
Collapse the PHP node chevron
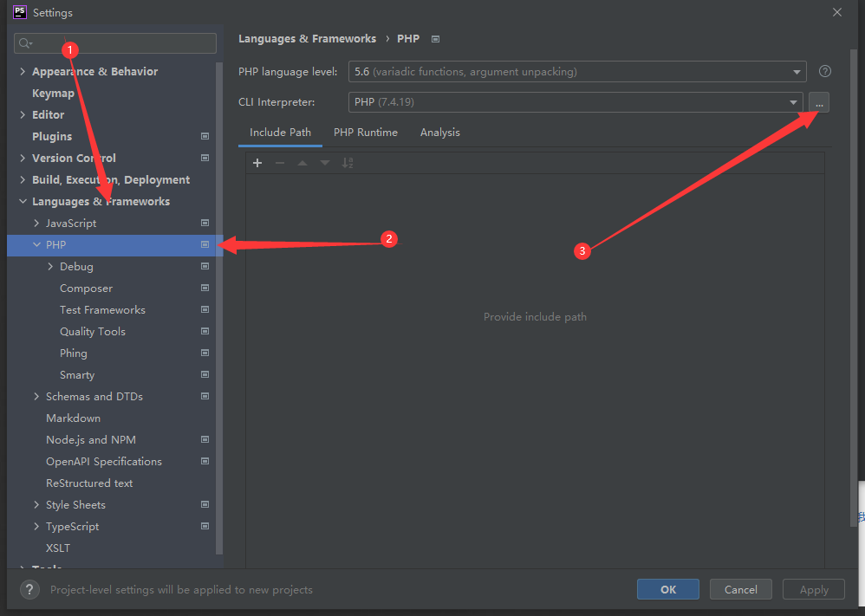36,244
